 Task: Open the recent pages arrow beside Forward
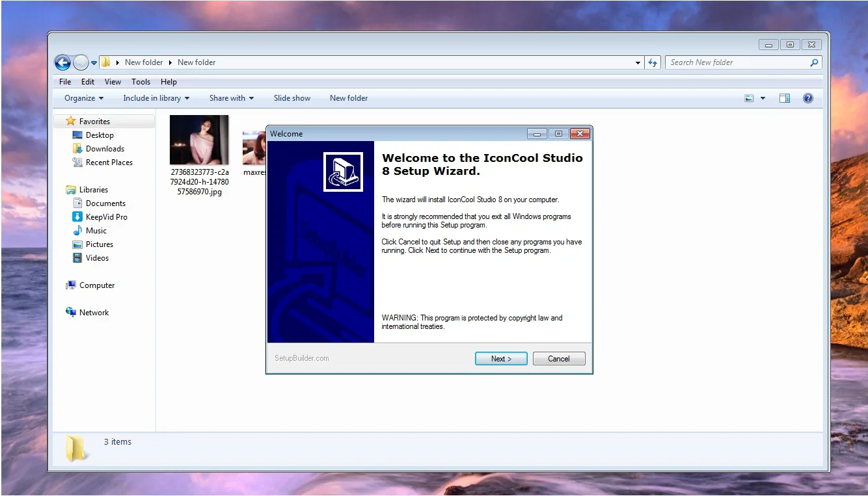[x=94, y=63]
